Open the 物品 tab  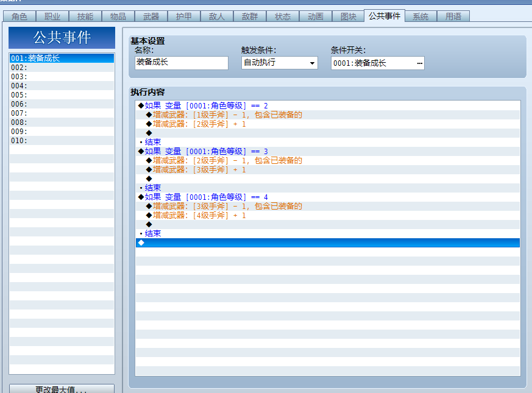click(x=118, y=16)
